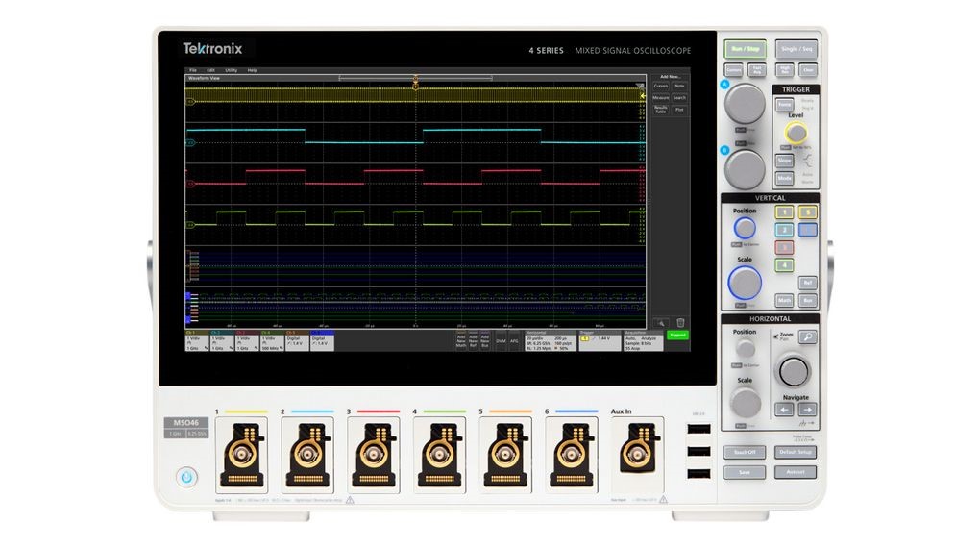Click the on-screen zoom magnifier icon

coord(660,323)
